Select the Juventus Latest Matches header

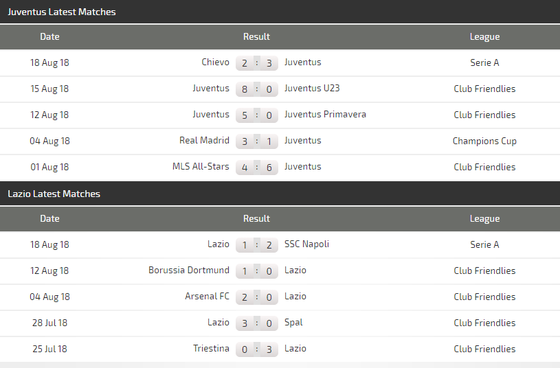[61, 12]
